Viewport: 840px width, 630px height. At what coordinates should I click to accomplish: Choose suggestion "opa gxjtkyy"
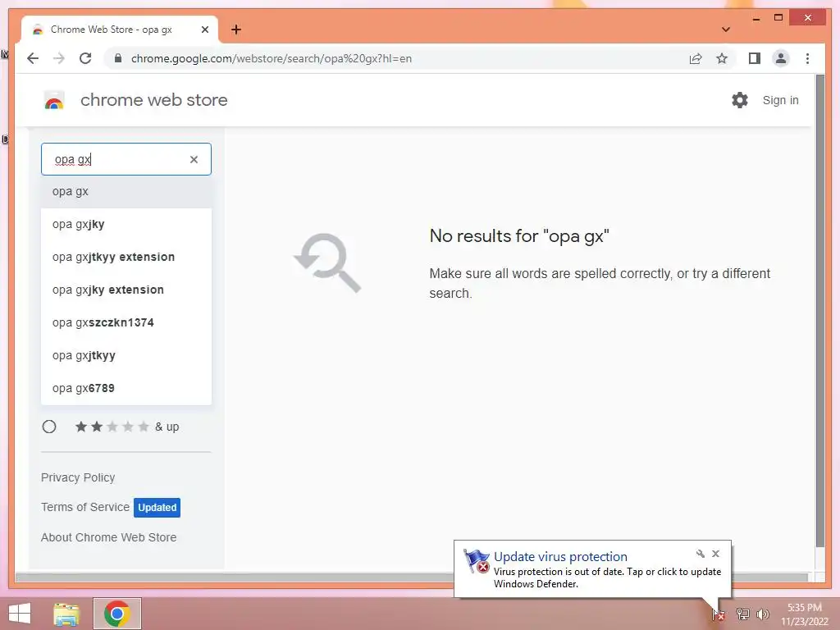point(126,356)
